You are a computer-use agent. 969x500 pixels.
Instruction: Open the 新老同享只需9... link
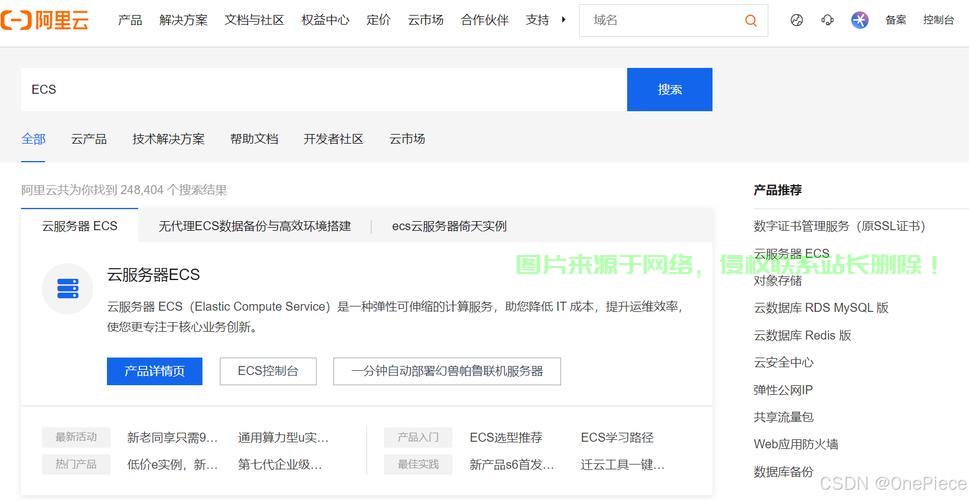(172, 438)
